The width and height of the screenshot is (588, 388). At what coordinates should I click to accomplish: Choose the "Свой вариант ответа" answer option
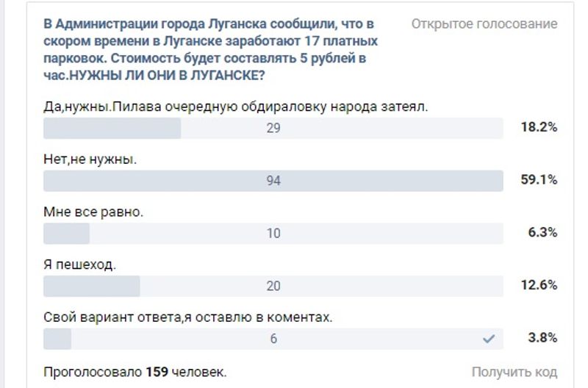click(x=188, y=317)
